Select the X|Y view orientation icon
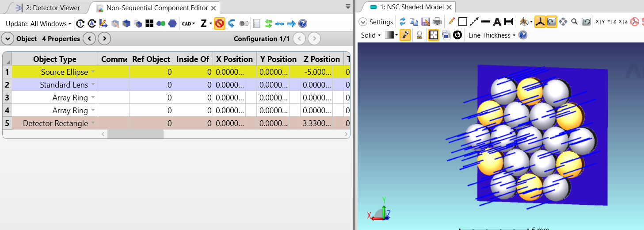Screen dimensions: 644x230 (x=601, y=22)
